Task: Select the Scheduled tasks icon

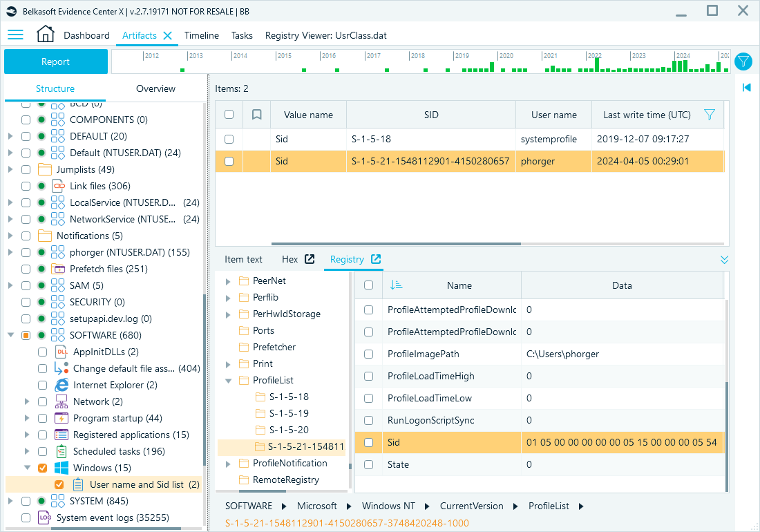Action: [61, 452]
